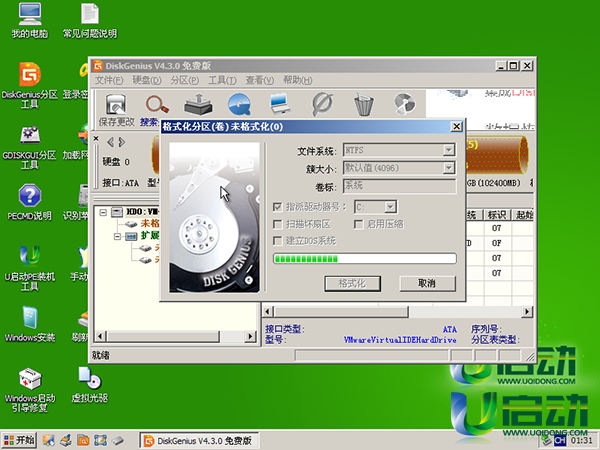
Task: Click the 格式化 format button
Action: (x=352, y=284)
